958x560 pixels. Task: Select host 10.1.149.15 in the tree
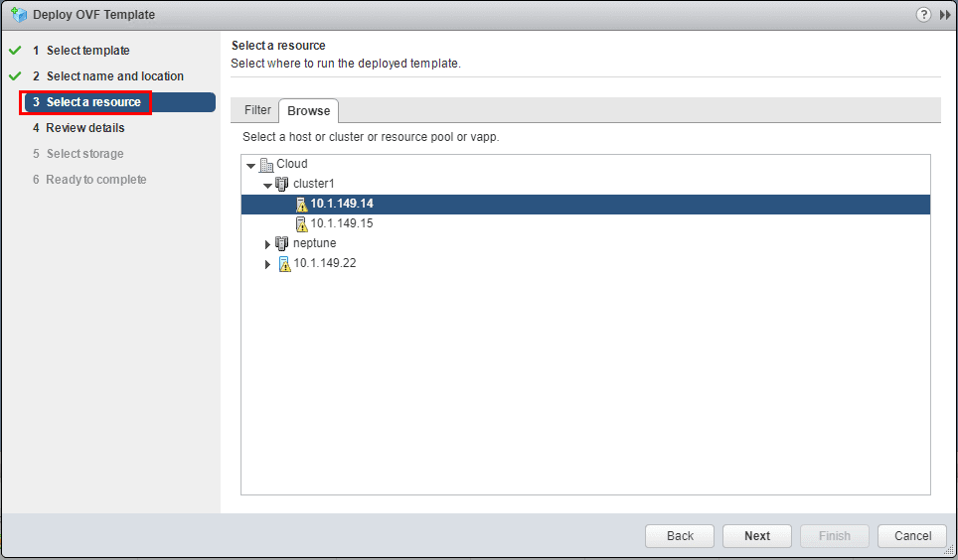click(341, 224)
